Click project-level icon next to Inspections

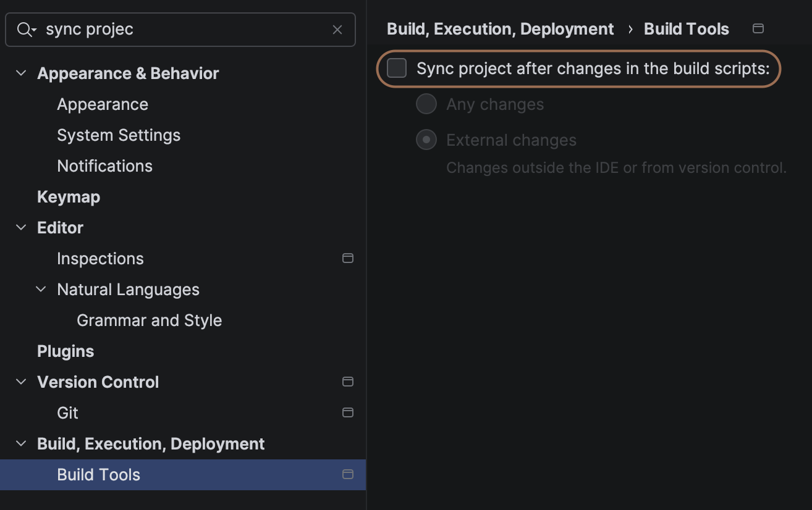tap(348, 258)
